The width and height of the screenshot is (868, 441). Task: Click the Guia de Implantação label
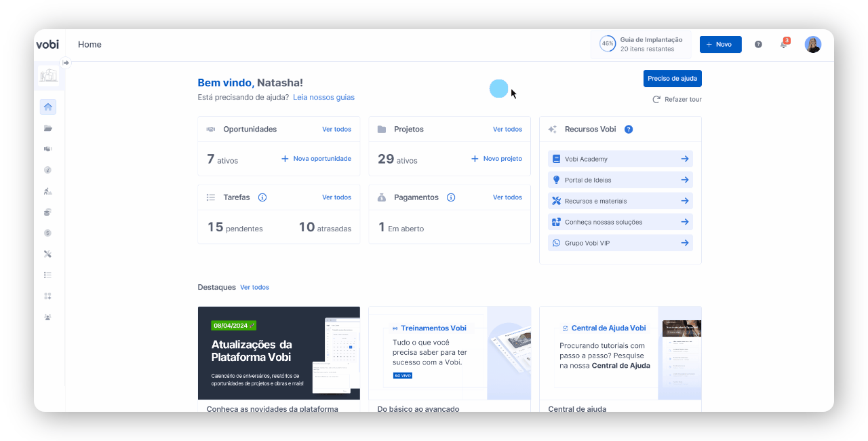pyautogui.click(x=651, y=40)
